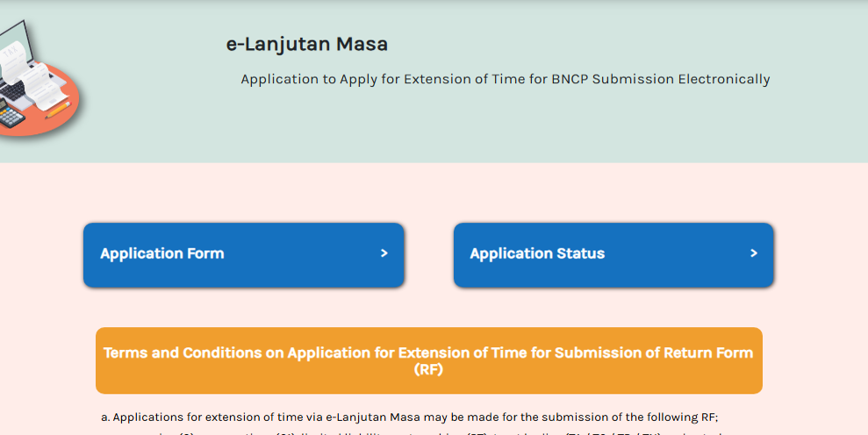Click 'Extension of Time' in the orange banner
Image resolution: width=868 pixels, height=435 pixels.
tap(463, 353)
